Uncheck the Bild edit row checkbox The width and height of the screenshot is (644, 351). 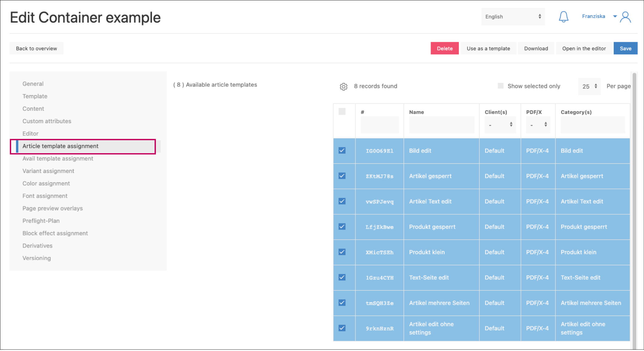[342, 151]
